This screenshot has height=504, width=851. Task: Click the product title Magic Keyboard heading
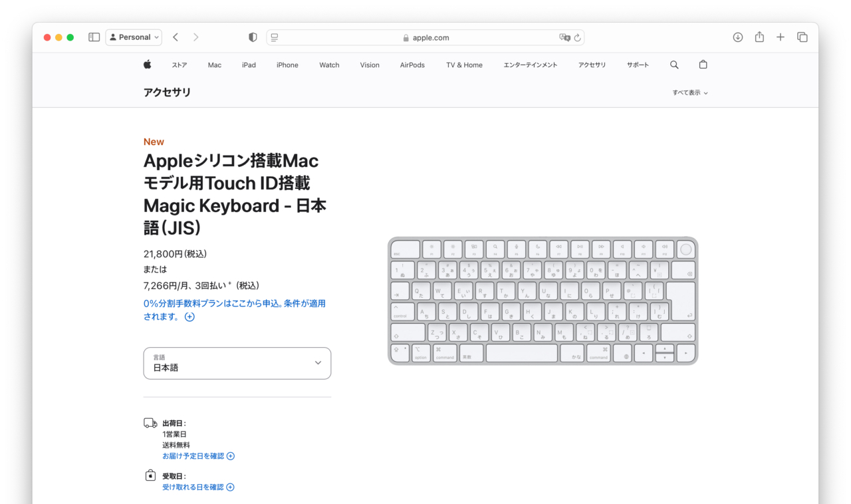(235, 194)
